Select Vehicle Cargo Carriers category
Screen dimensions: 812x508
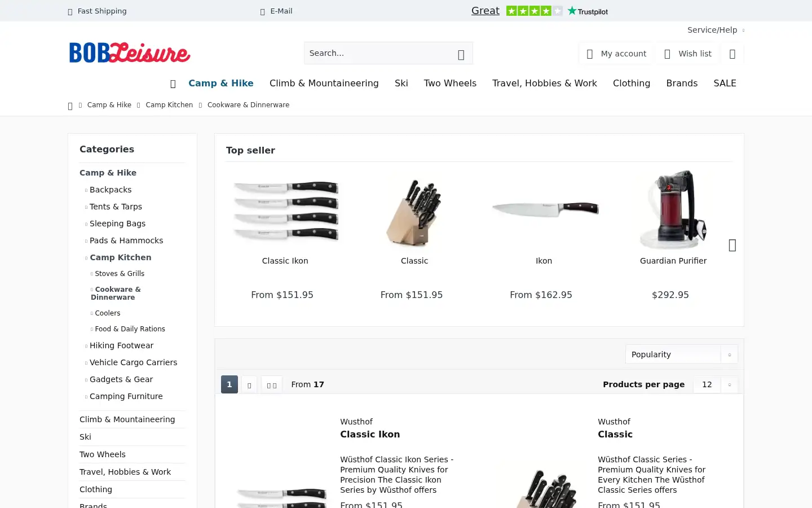tap(133, 362)
